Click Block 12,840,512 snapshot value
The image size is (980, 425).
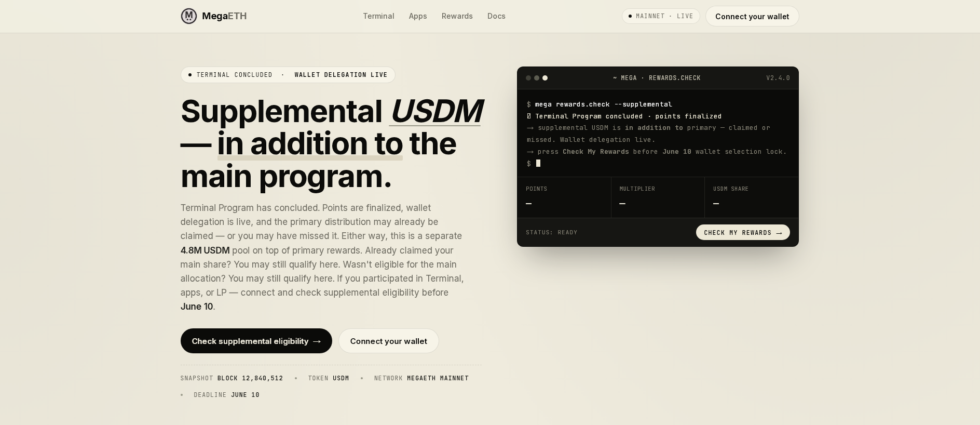(x=250, y=378)
